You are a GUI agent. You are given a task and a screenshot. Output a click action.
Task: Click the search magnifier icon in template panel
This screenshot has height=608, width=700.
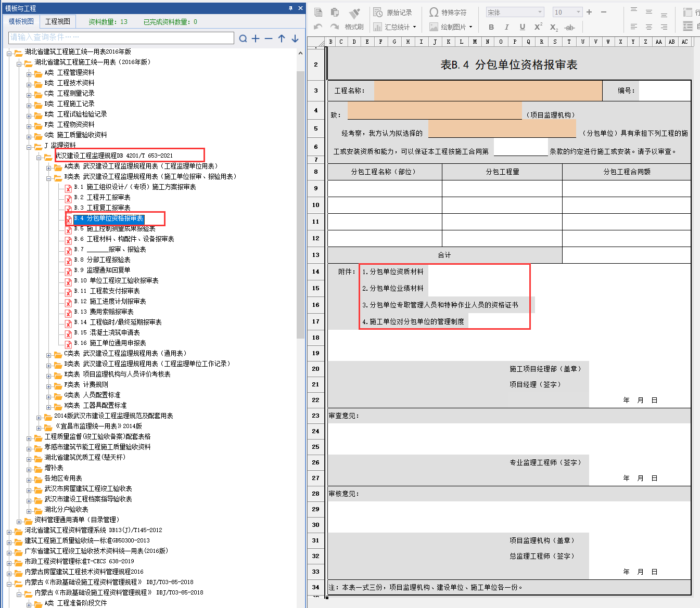click(x=243, y=38)
